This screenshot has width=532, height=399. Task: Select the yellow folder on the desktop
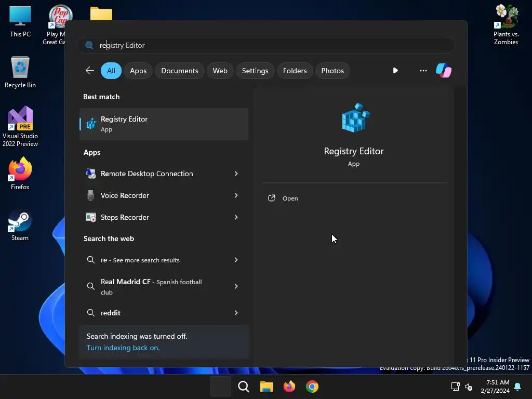pos(101,14)
